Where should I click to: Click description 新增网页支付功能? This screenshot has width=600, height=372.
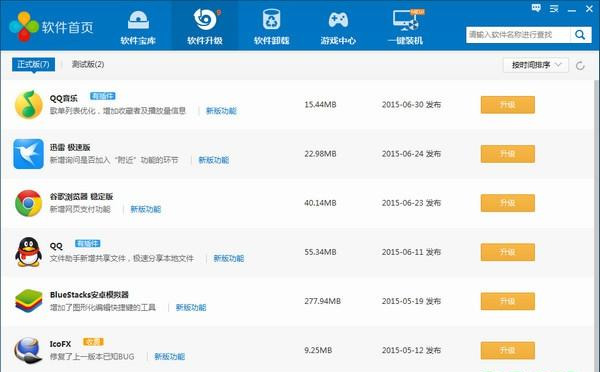[x=80, y=209]
